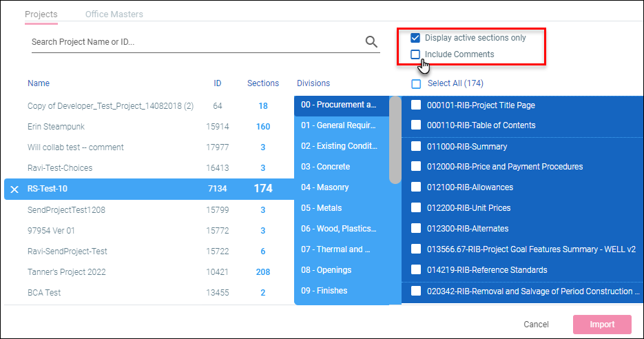Viewport: 644px width, 339px height.
Task: Click the Divisions column header
Action: (x=313, y=83)
